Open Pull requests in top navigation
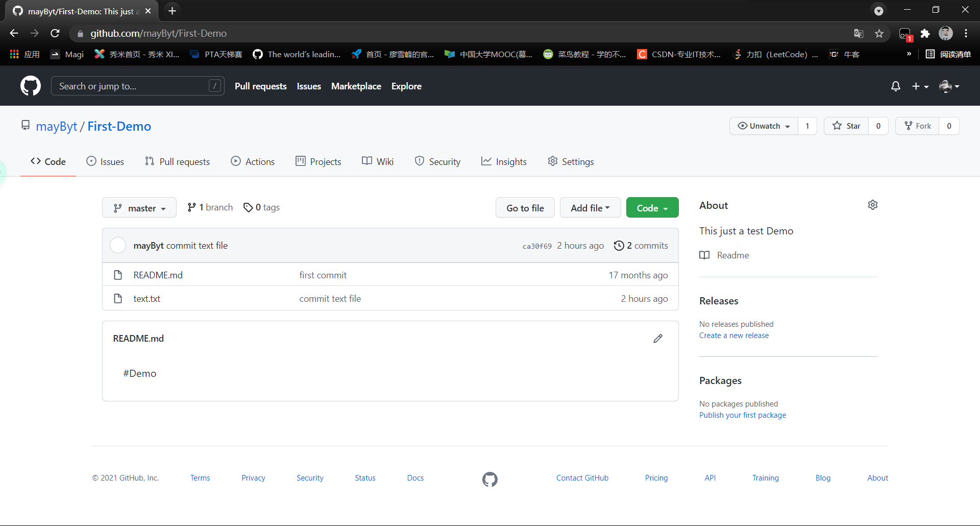Screen dimensions: 980x526 [x=260, y=86]
